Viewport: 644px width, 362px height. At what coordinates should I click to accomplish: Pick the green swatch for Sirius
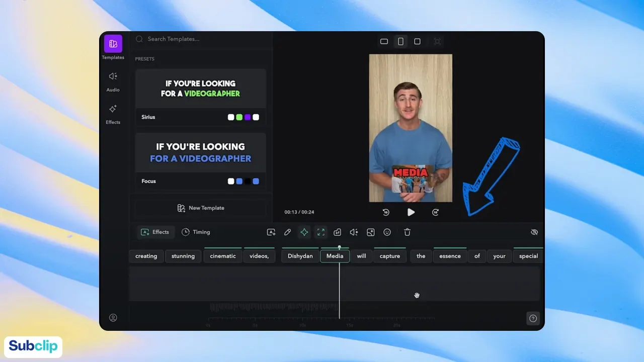tap(239, 117)
